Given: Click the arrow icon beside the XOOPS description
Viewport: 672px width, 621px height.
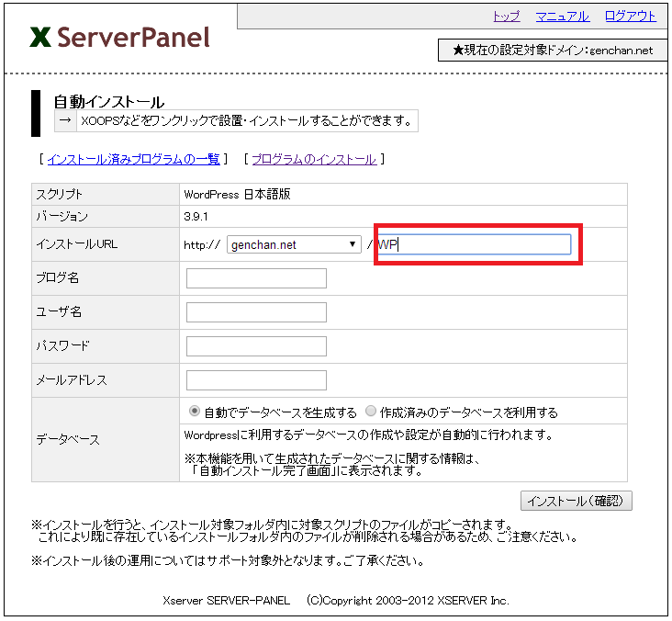Looking at the screenshot, I should pos(65,120).
